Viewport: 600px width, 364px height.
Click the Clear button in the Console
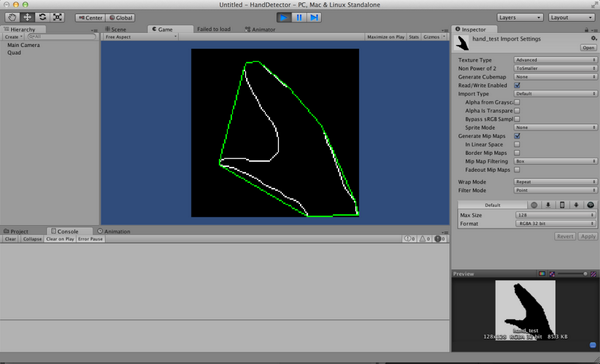coord(10,239)
